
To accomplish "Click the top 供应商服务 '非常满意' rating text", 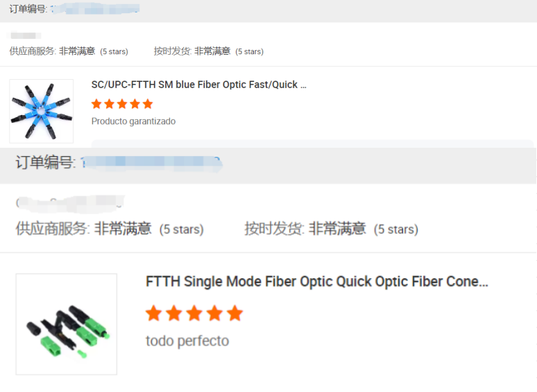I will click(76, 51).
